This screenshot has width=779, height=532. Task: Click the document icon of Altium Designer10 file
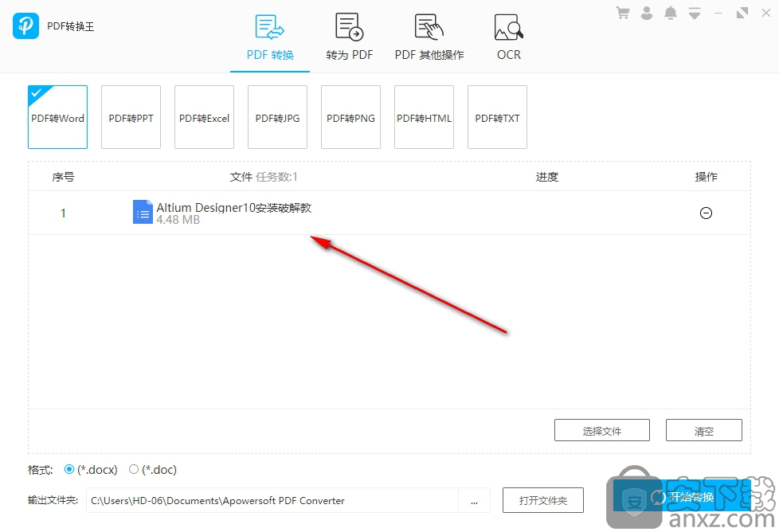[143, 212]
